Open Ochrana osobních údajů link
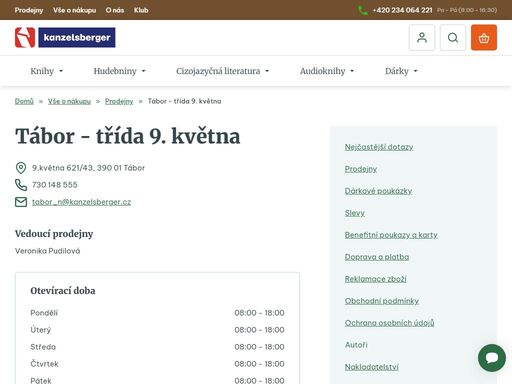The width and height of the screenshot is (512, 384). pos(389,323)
